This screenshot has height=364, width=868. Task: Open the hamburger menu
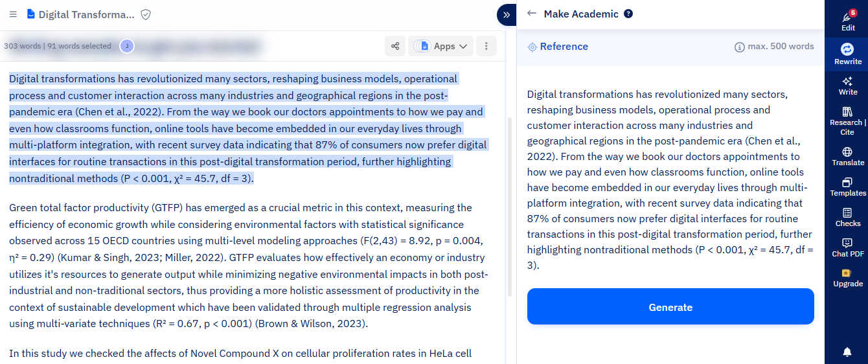[13, 14]
